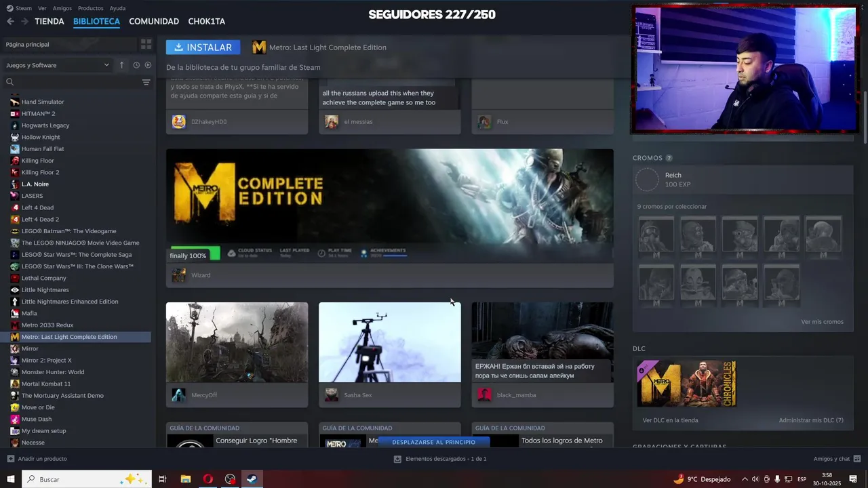Click the Lethal Company game icon
This screenshot has height=488, width=868.
point(15,278)
